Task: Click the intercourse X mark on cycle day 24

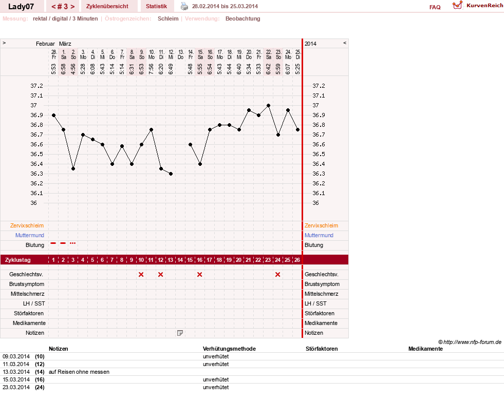Action: tap(278, 274)
